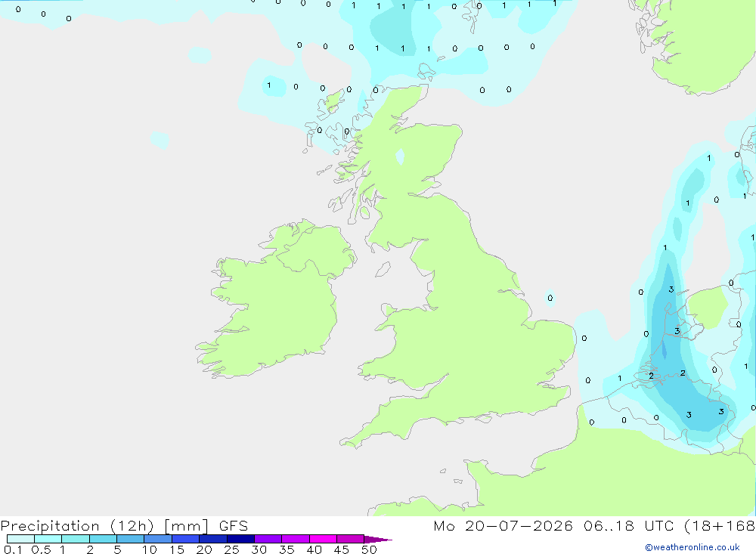Select the 0.1–0.5 mm legend color

[x=20, y=539]
